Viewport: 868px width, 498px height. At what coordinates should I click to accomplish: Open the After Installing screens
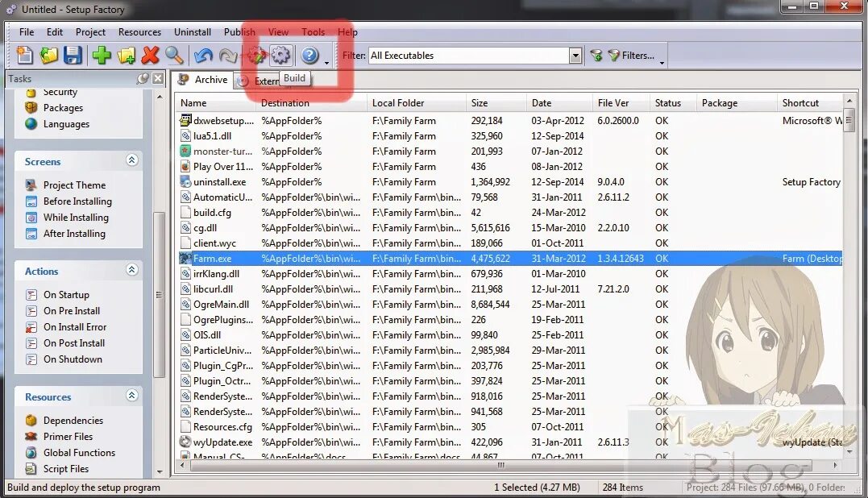[74, 233]
